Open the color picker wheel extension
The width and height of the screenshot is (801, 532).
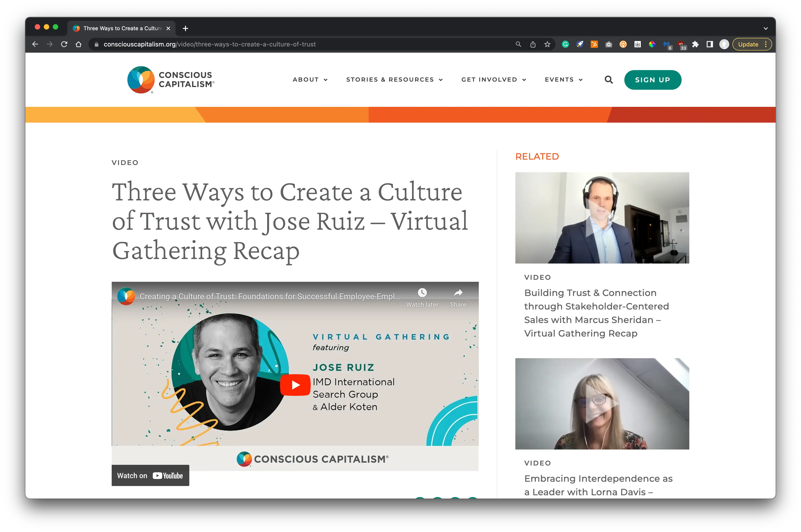(652, 44)
